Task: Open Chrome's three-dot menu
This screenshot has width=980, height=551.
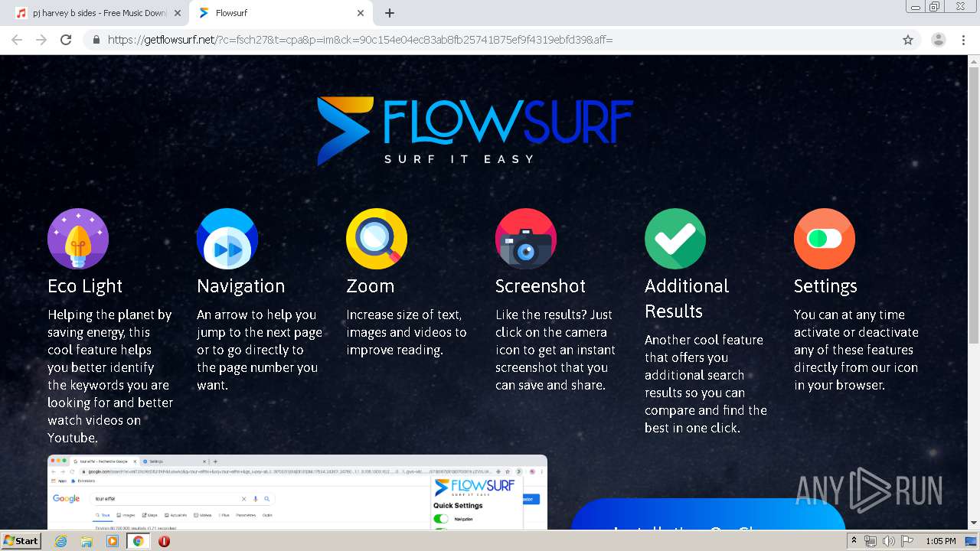Action: (963, 40)
